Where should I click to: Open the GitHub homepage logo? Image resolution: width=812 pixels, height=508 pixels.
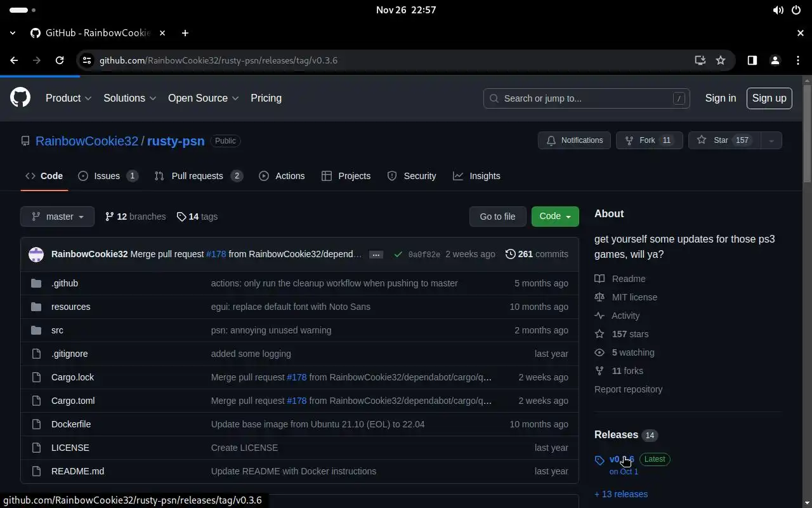(x=20, y=98)
